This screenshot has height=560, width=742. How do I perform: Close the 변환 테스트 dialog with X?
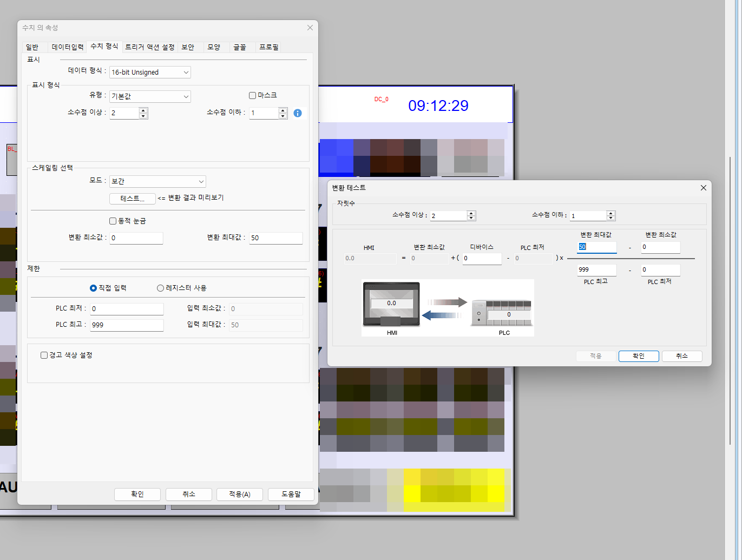tap(703, 188)
